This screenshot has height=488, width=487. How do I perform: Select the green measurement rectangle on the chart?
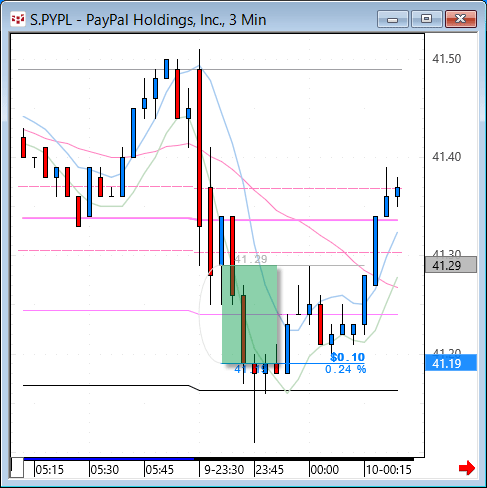point(249,314)
